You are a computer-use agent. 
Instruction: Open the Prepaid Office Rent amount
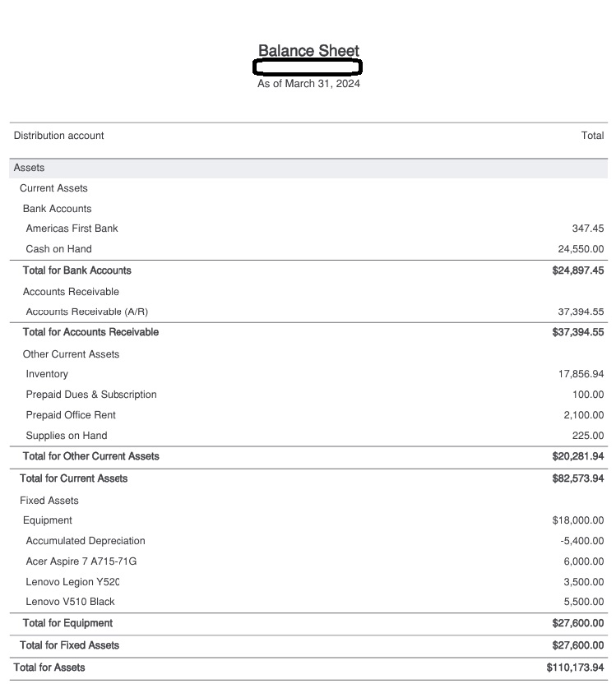coord(584,415)
